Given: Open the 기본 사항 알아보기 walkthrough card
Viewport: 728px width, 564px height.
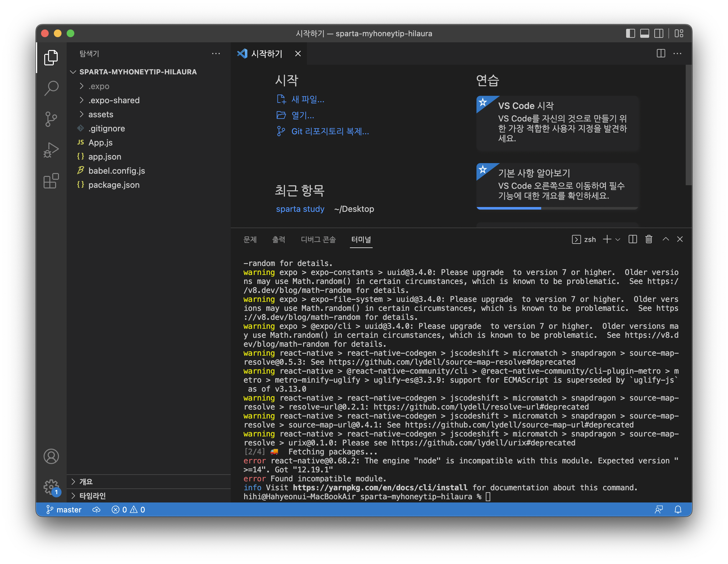Looking at the screenshot, I should (557, 186).
